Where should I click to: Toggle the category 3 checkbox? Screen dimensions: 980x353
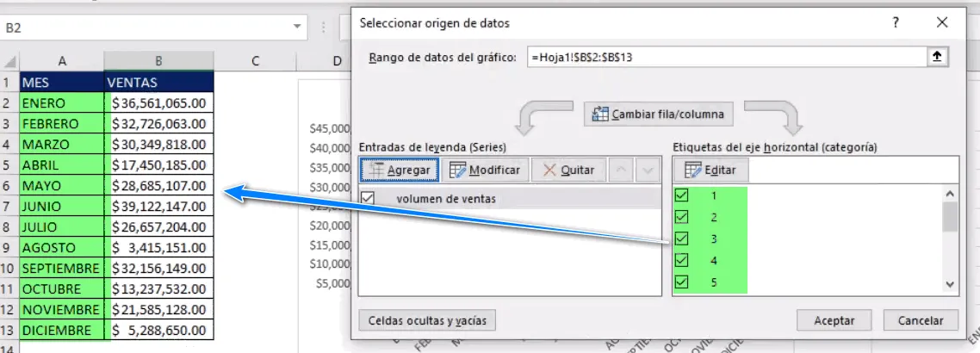(x=682, y=238)
